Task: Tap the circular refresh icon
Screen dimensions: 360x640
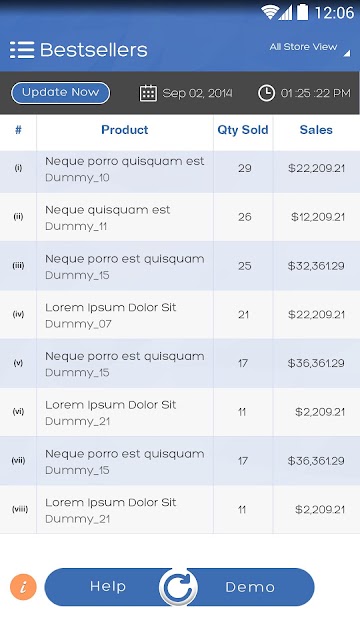Action: pos(178,587)
